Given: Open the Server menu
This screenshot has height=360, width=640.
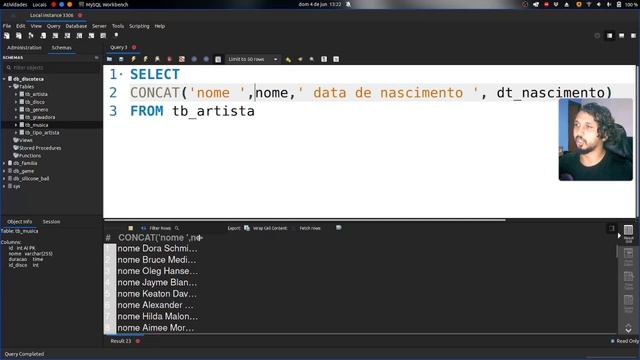Looking at the screenshot, I should point(99,26).
